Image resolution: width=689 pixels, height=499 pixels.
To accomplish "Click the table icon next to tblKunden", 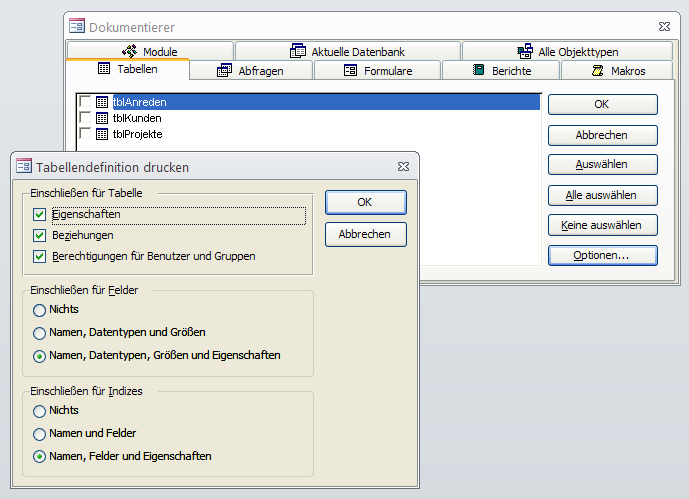I will pos(101,118).
